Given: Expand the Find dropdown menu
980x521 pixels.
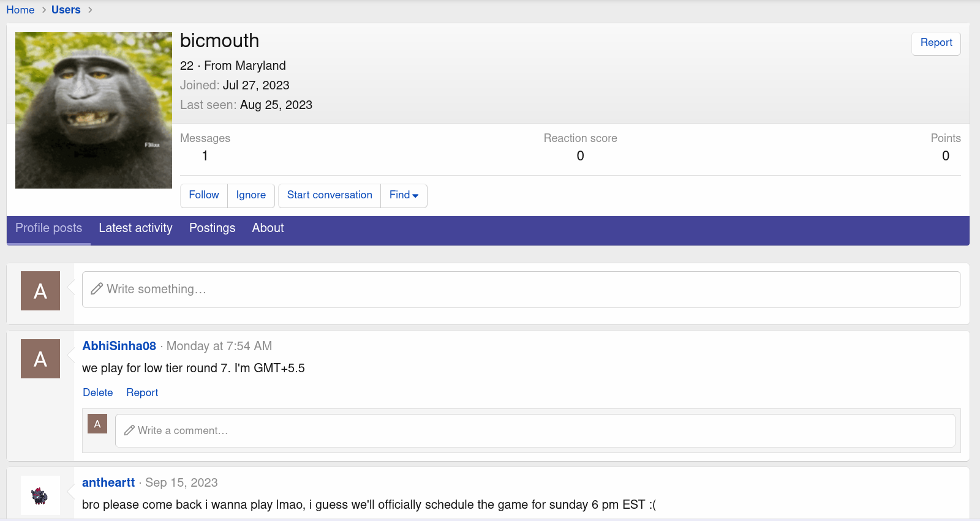Looking at the screenshot, I should 404,195.
